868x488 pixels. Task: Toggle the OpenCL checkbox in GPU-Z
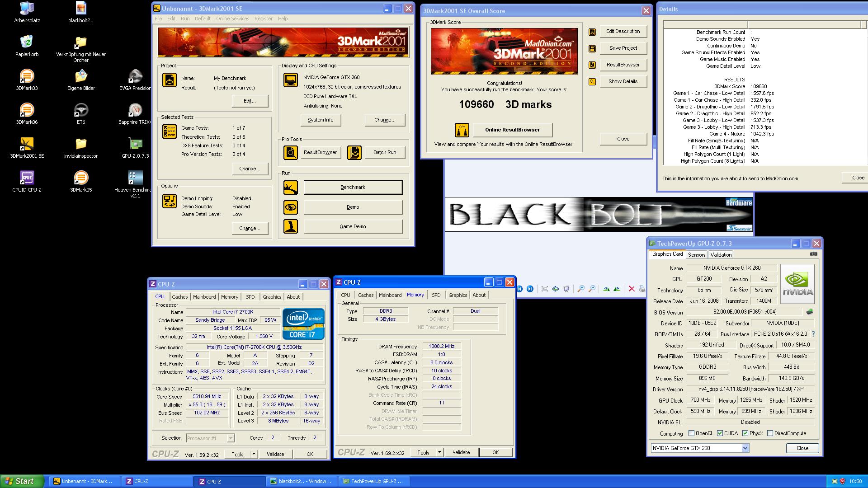tap(691, 433)
